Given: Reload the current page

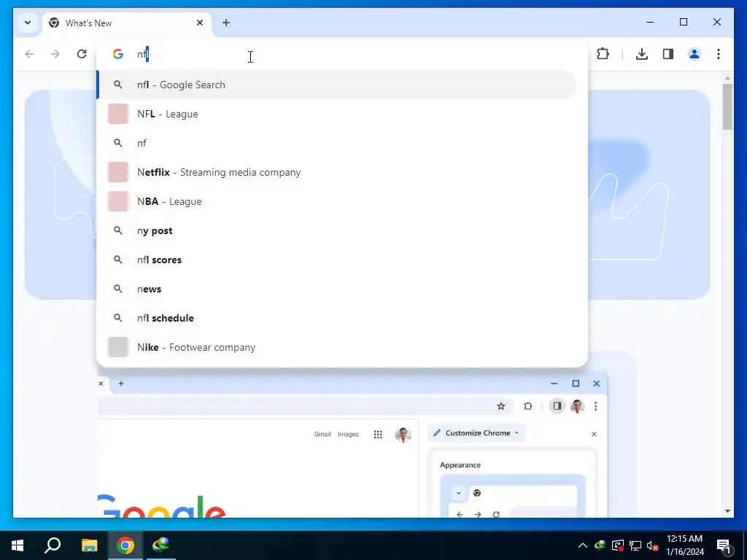Looking at the screenshot, I should (x=82, y=54).
